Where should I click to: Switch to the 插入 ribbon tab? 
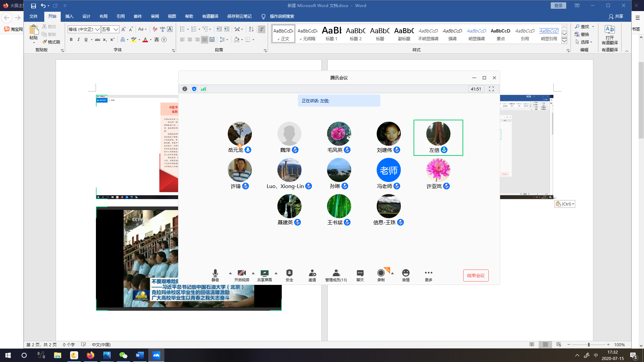coord(69,16)
